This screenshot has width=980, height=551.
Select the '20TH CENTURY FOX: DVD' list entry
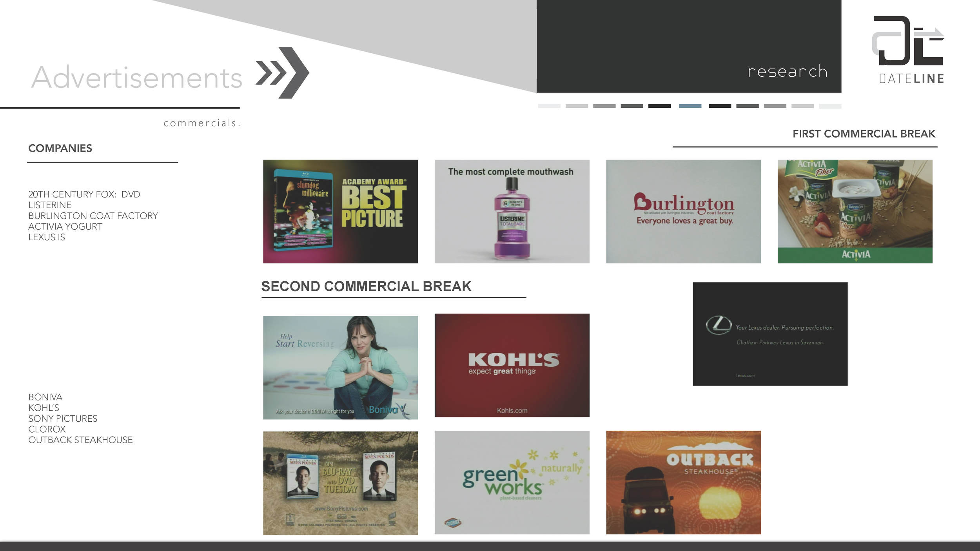(x=84, y=194)
